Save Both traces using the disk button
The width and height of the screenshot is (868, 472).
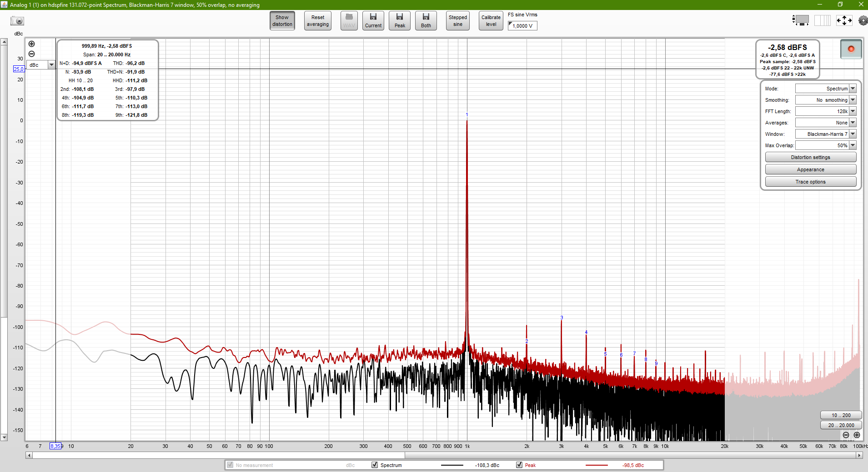coord(426,21)
